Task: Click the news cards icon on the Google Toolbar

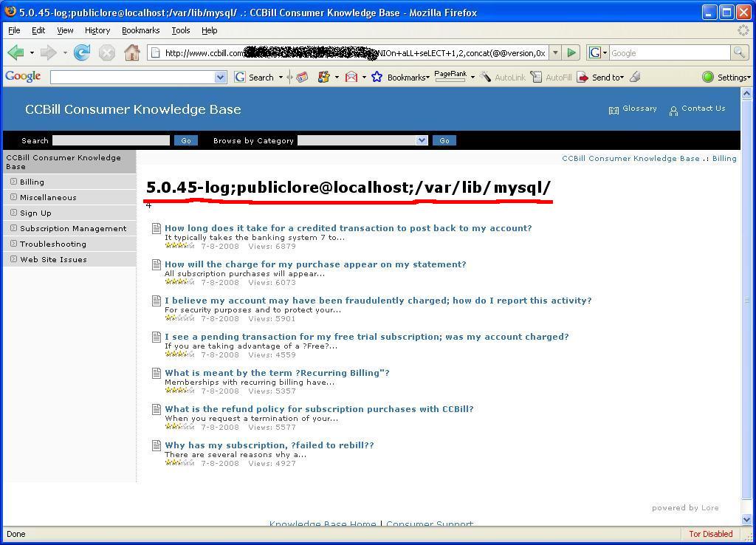Action: tap(302, 77)
